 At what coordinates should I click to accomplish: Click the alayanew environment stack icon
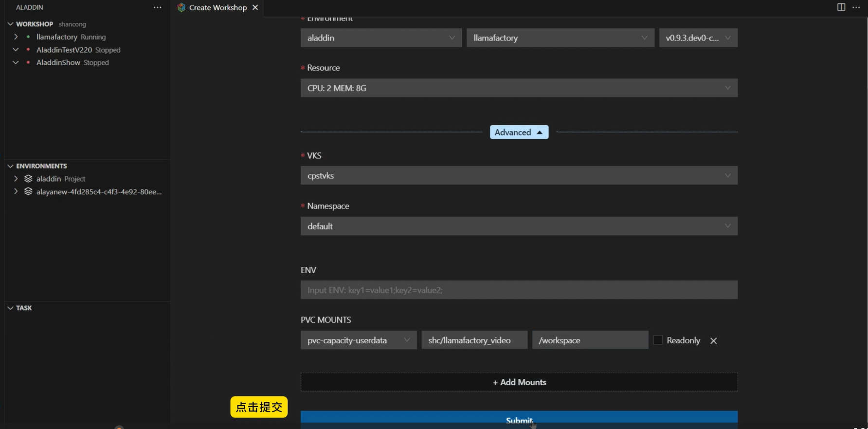point(28,191)
